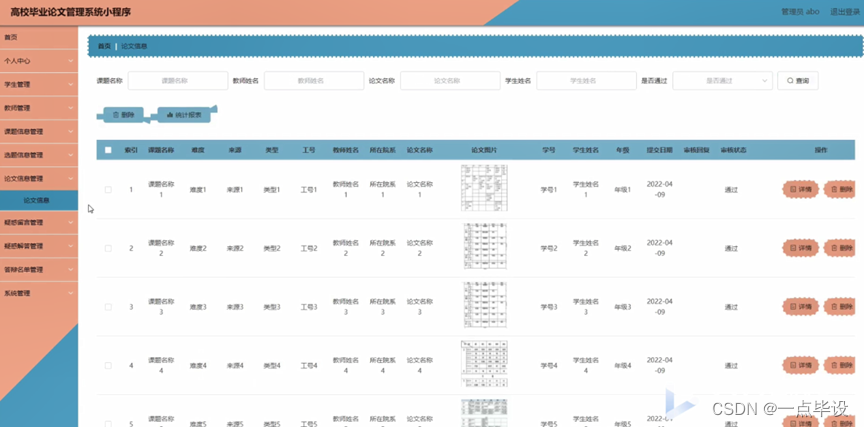Viewport: 864px width, 427px height.
Task: Expand the 系统管理 sidebar menu
Action: [x=39, y=293]
